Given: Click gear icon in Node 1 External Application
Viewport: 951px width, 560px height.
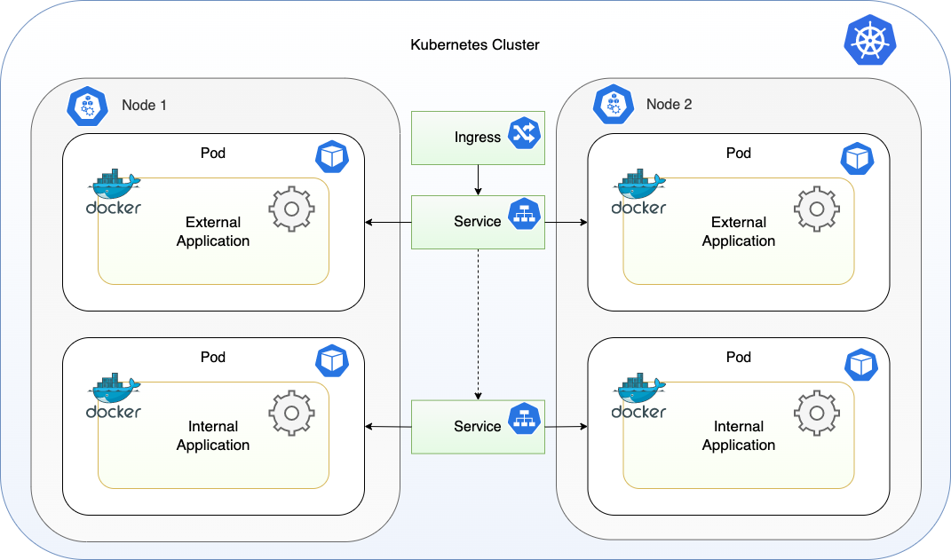Looking at the screenshot, I should tap(292, 209).
